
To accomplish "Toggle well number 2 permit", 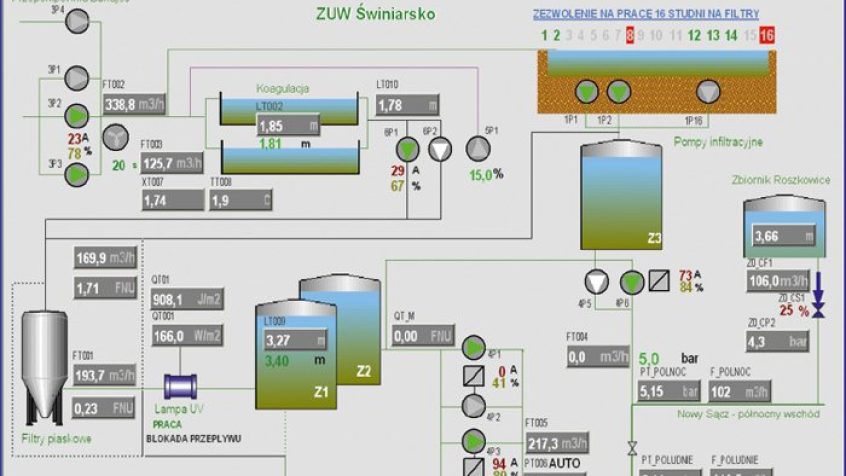I will [x=556, y=36].
